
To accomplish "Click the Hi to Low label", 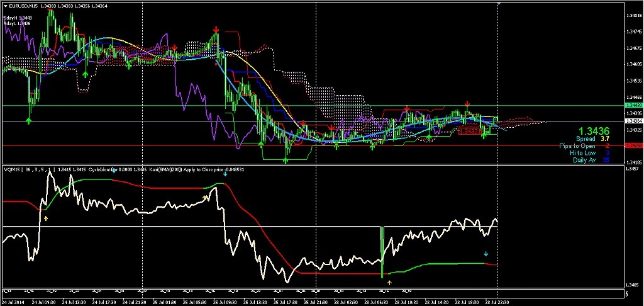I will tap(582, 153).
